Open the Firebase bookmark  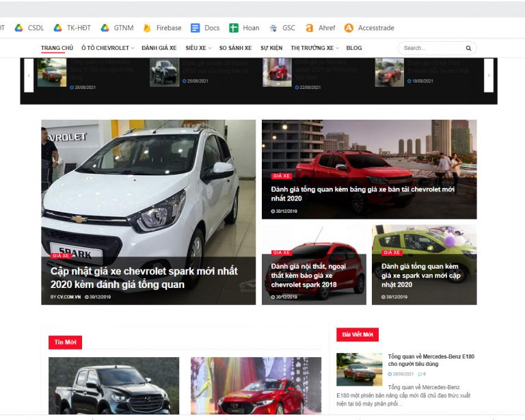coord(163,28)
